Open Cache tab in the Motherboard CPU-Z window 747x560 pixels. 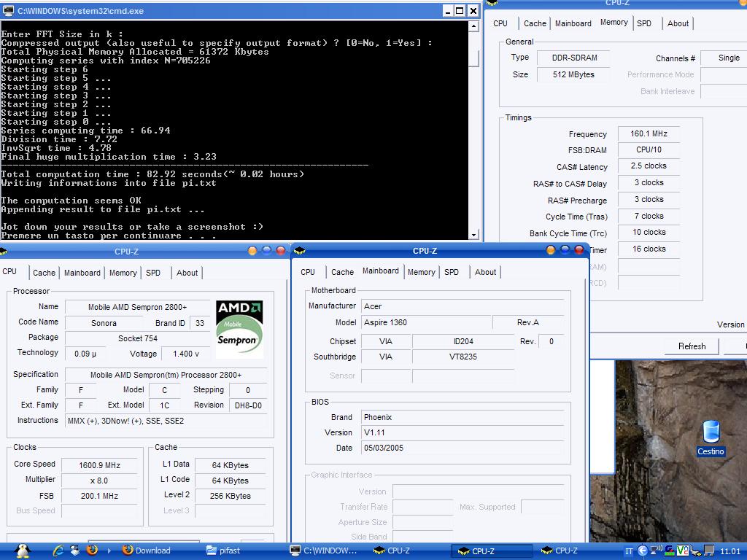click(342, 272)
